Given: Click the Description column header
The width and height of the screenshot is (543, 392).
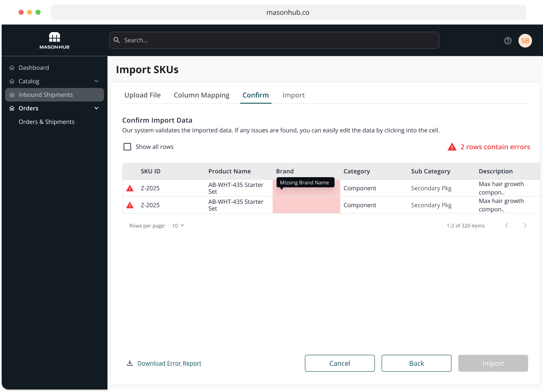Looking at the screenshot, I should click(x=496, y=171).
